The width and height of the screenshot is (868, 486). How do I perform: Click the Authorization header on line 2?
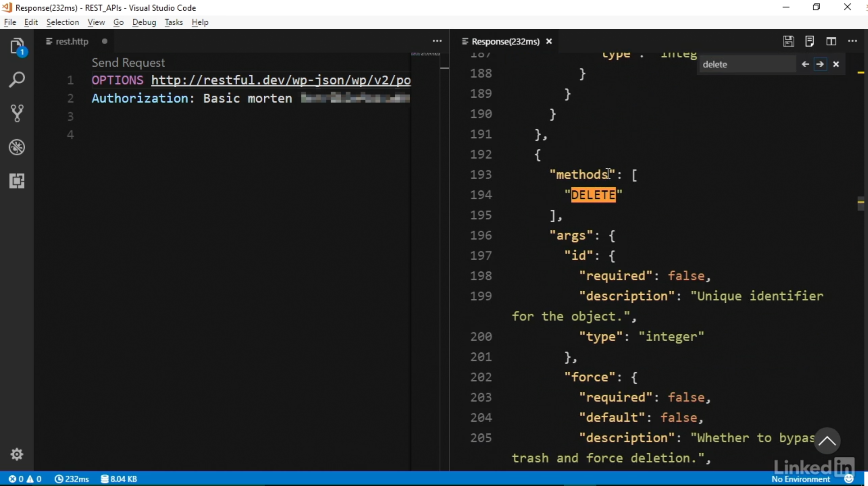[140, 98]
